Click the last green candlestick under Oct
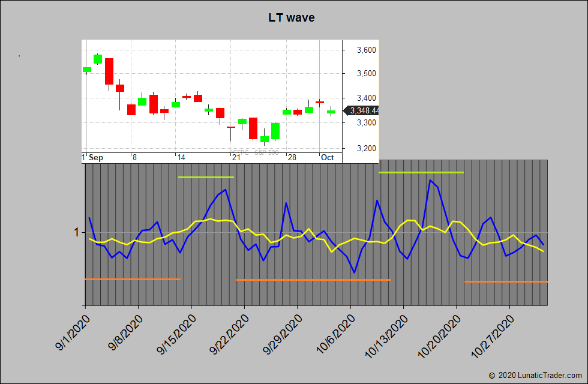 coord(331,112)
